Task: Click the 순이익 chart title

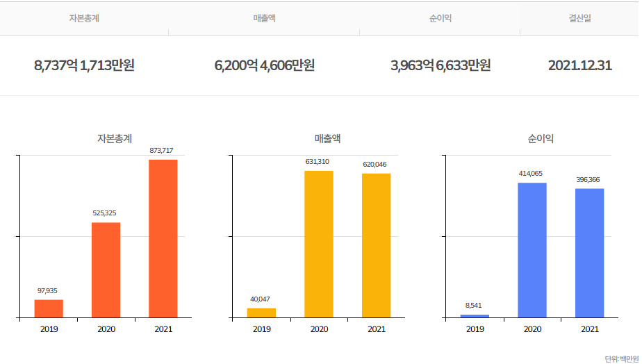Action: click(x=541, y=139)
